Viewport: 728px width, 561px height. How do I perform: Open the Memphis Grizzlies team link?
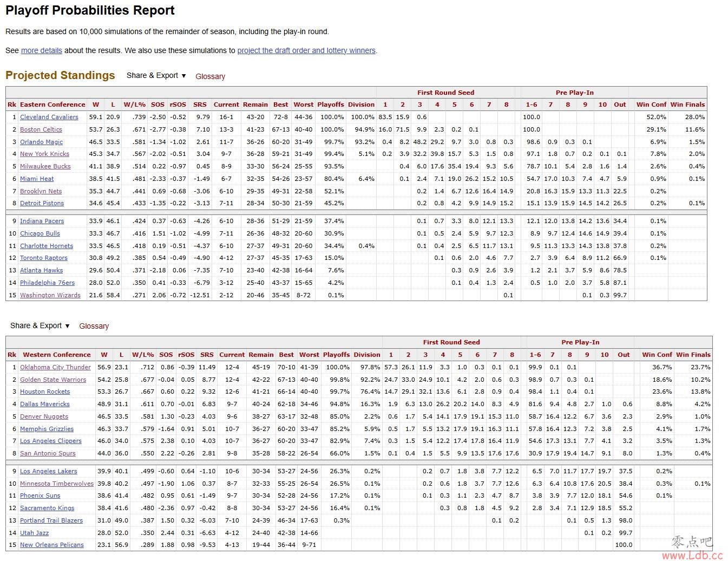[47, 429]
